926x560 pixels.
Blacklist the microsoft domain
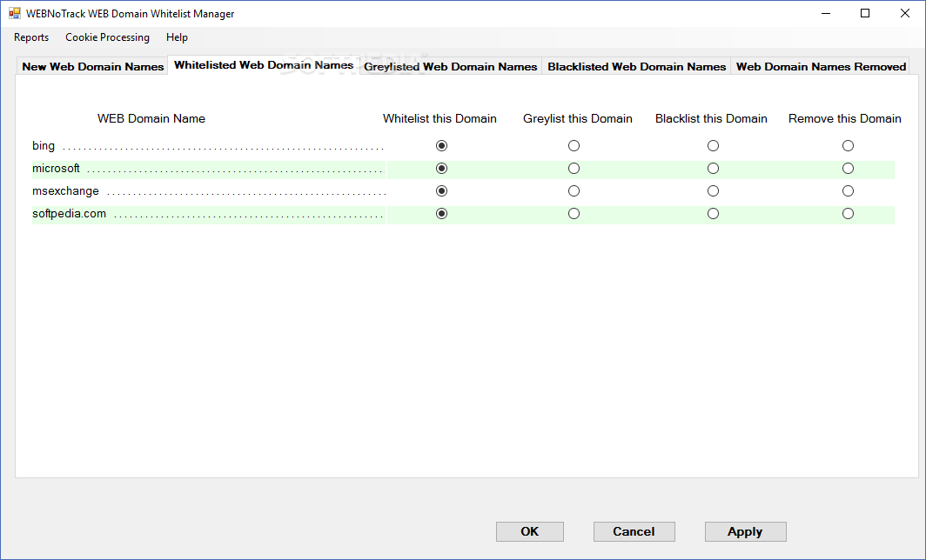(713, 168)
